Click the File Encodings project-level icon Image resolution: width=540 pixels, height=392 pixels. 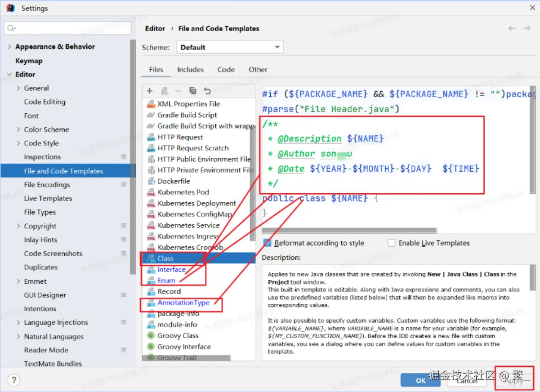124,185
